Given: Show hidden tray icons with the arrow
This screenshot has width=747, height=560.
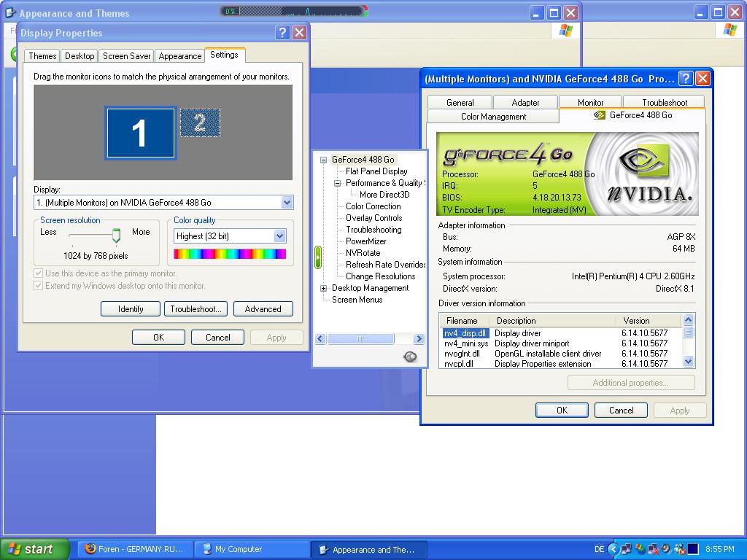Looking at the screenshot, I should coord(614,549).
